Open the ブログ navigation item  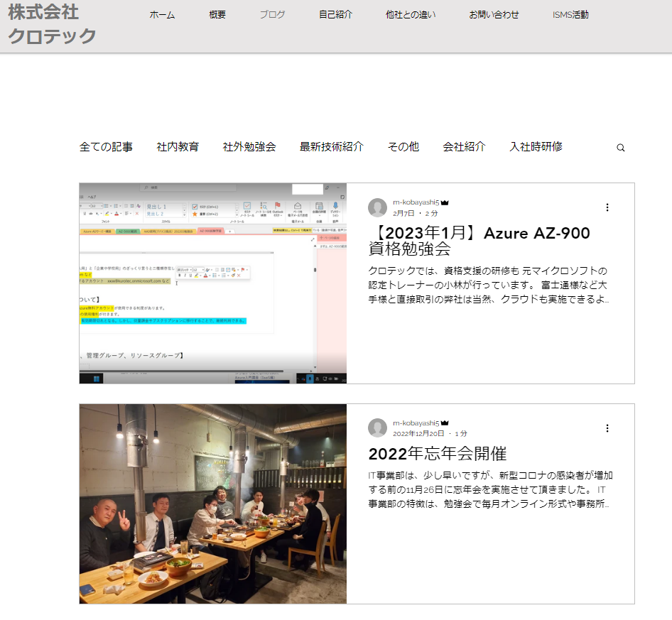(x=272, y=14)
